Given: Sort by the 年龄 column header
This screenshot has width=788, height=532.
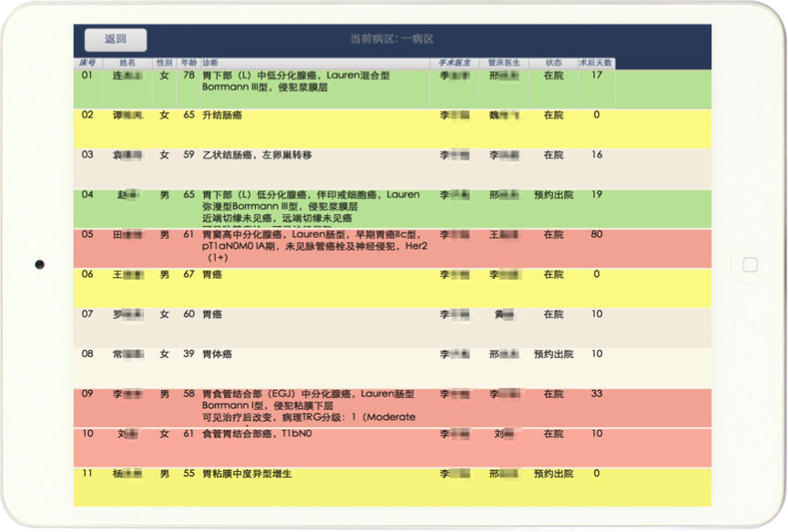Looking at the screenshot, I should click(x=189, y=63).
